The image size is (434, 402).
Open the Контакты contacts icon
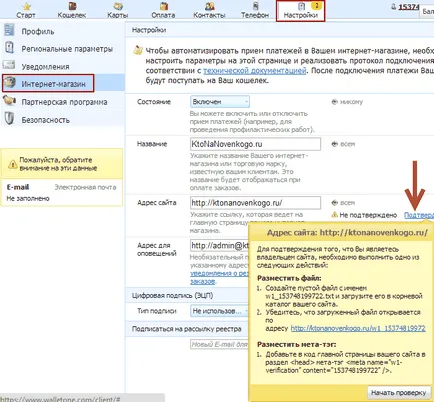click(210, 6)
